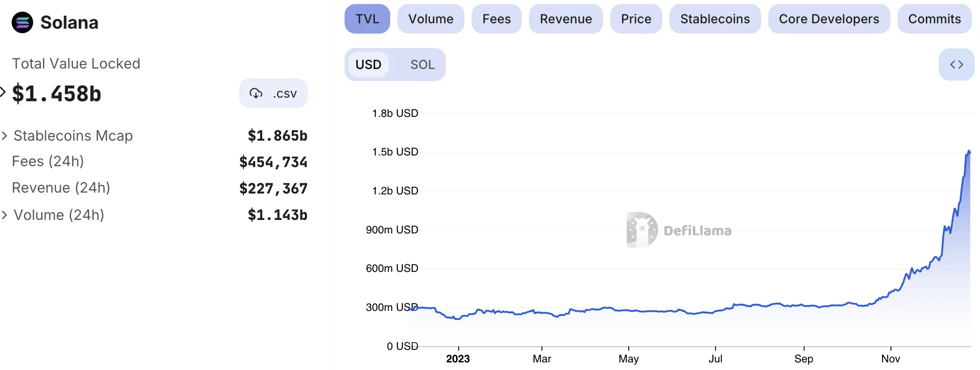Click the $1.143b volume value

(277, 215)
